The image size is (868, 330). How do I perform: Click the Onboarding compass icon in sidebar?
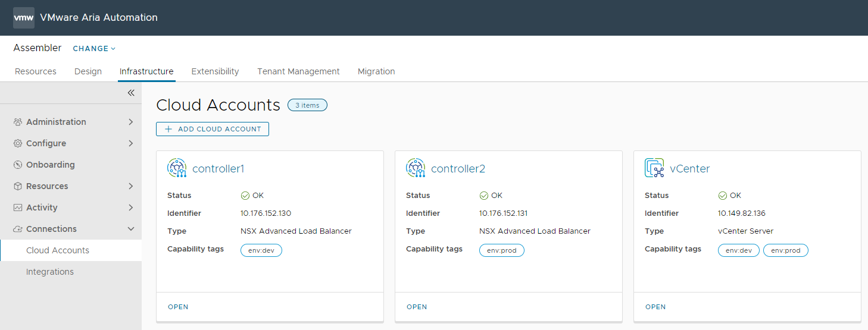tap(18, 165)
